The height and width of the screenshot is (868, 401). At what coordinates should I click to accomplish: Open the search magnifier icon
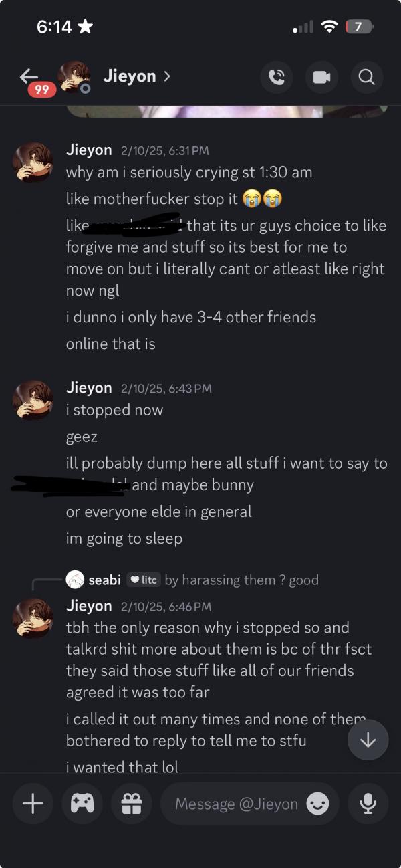pyautogui.click(x=366, y=77)
